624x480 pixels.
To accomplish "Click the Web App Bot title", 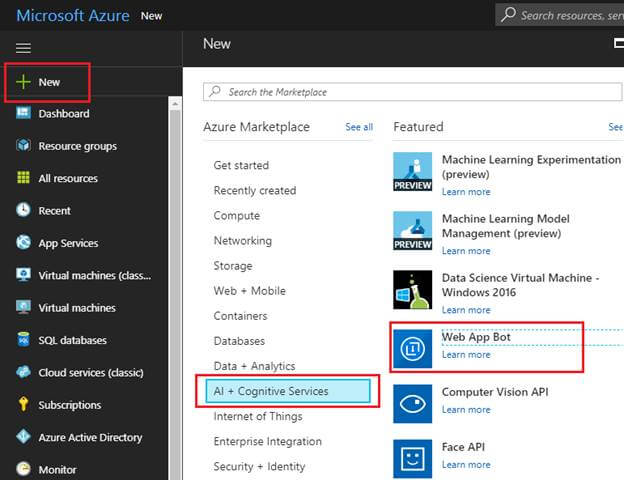I will [x=476, y=337].
